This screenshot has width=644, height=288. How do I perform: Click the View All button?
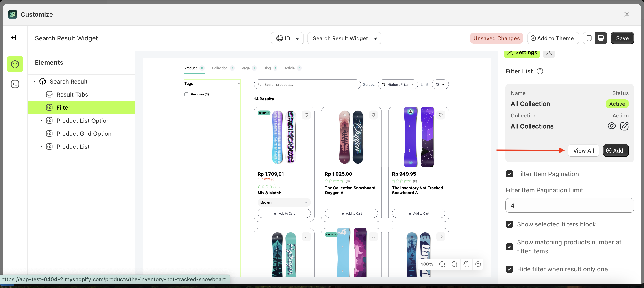tap(583, 151)
